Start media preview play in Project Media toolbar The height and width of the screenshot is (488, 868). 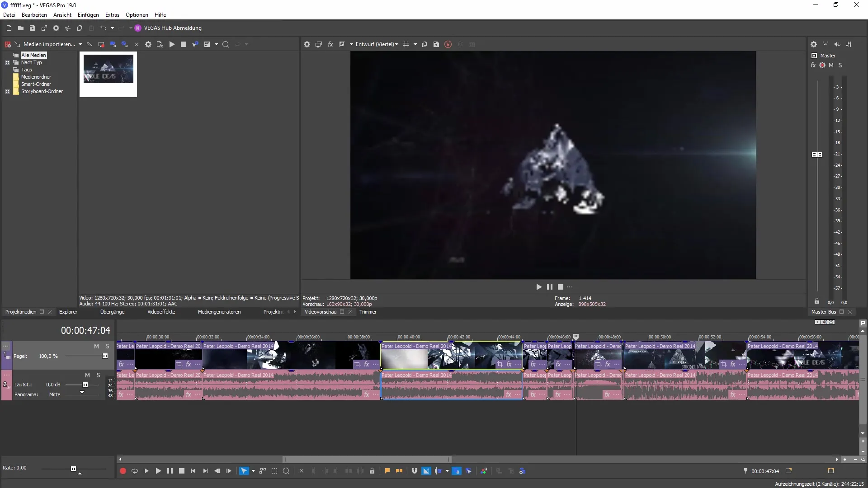(172, 44)
